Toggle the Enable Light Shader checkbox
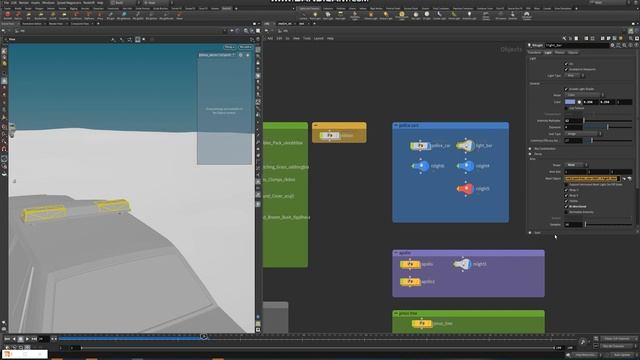This screenshot has width=640, height=360. tap(566, 89)
